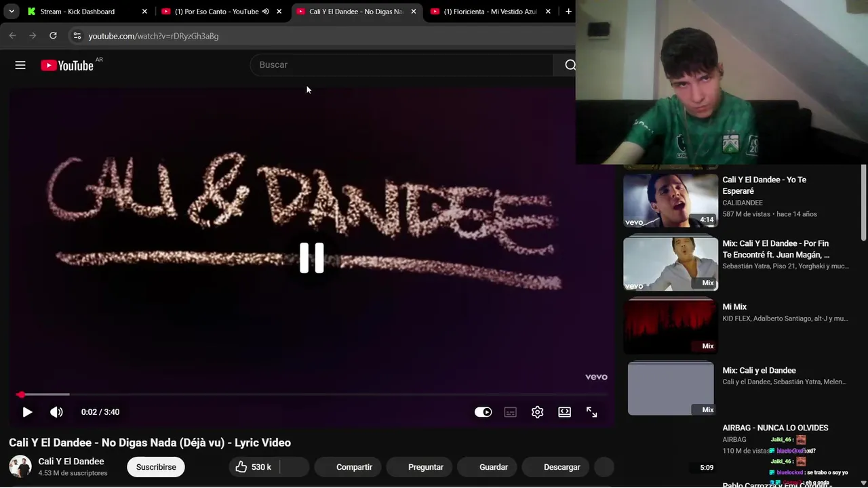868x488 pixels.
Task: Like the video (530 k)
Action: [254, 467]
